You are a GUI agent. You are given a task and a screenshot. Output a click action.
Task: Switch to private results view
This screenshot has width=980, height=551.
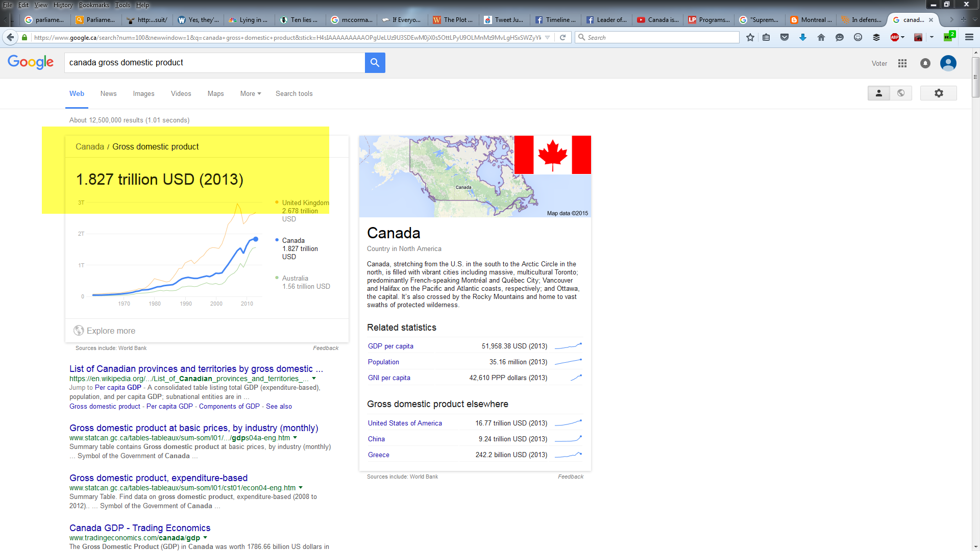coord(878,93)
